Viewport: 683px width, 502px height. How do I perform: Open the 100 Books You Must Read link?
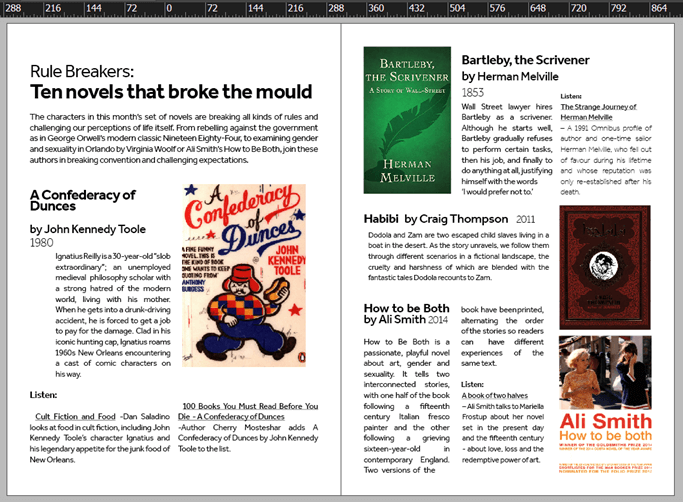click(x=248, y=411)
